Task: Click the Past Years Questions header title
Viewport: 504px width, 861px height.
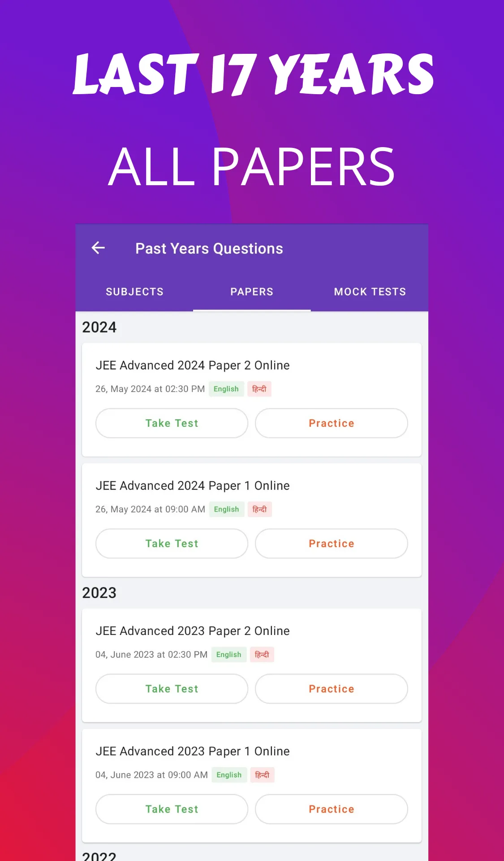Action: point(209,248)
